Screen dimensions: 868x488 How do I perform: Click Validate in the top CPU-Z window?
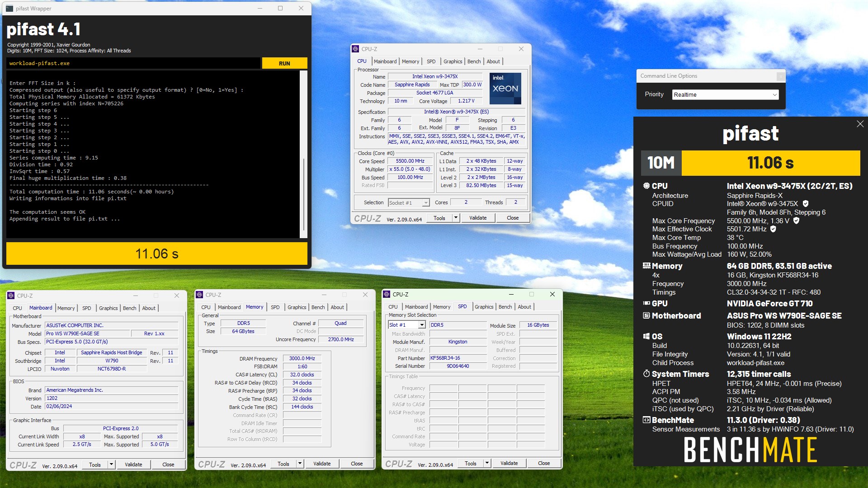tap(478, 218)
